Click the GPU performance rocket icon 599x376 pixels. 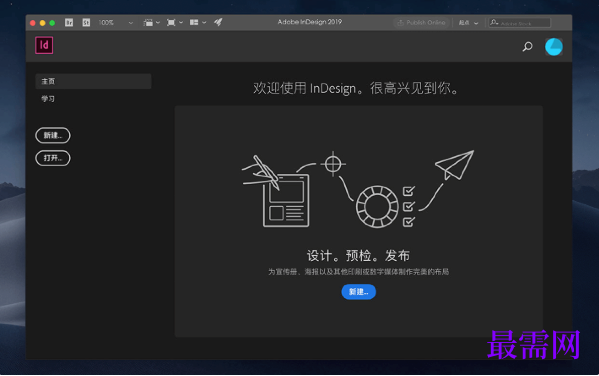218,22
